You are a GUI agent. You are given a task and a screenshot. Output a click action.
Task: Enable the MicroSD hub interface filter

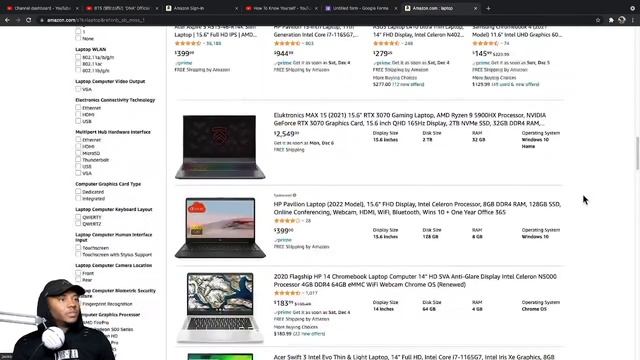78,153
